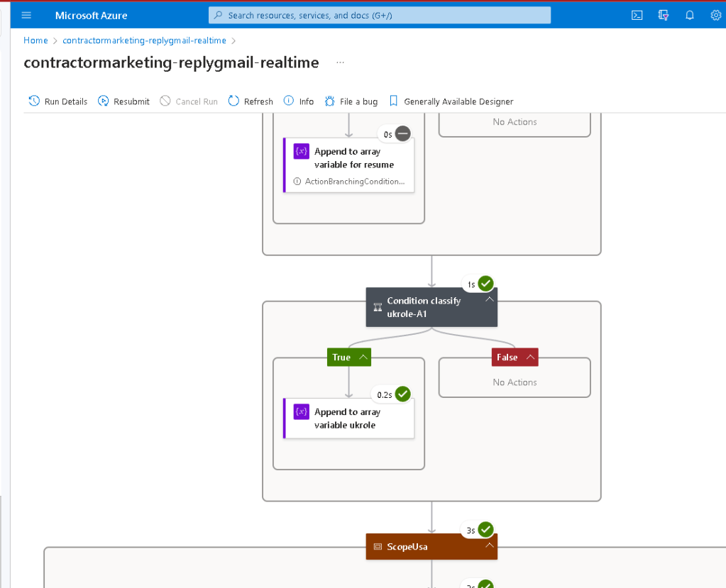The image size is (726, 588).
Task: Open contractormarketing-replygmail-realtime breadcrumb link
Action: [x=145, y=40]
